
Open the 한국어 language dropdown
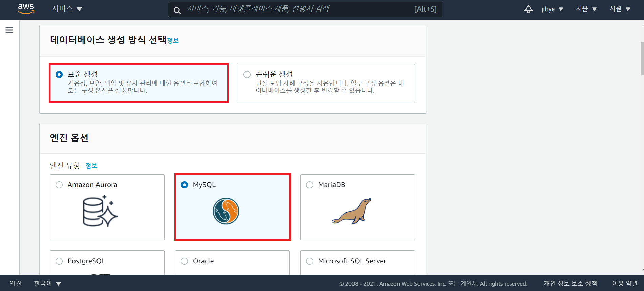(x=47, y=283)
